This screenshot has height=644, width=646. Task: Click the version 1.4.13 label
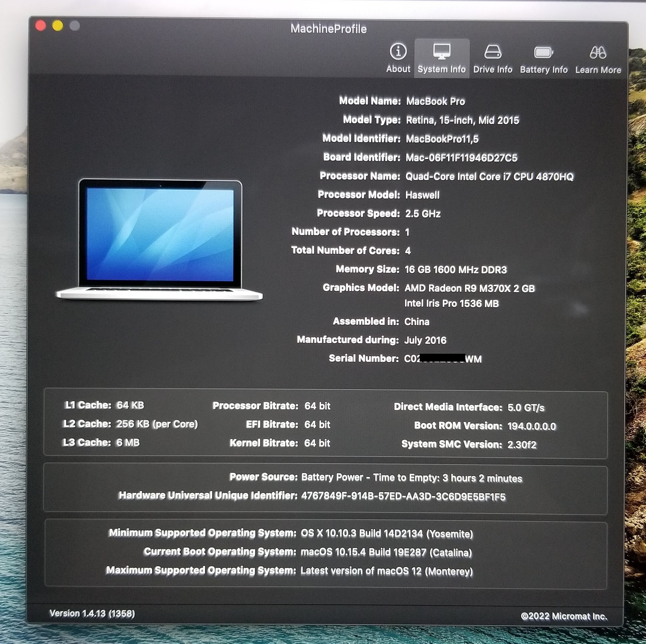click(x=92, y=613)
